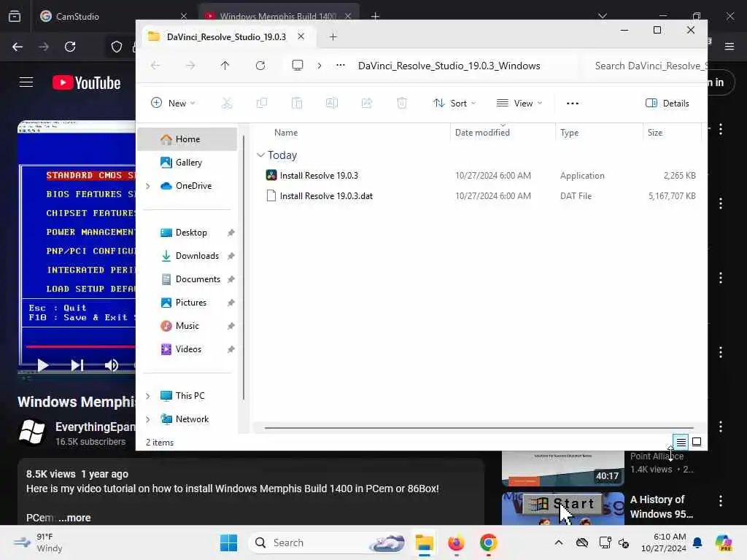Click the PC monitor icon in address bar
Viewport: 747px width, 560px height.
(x=298, y=65)
